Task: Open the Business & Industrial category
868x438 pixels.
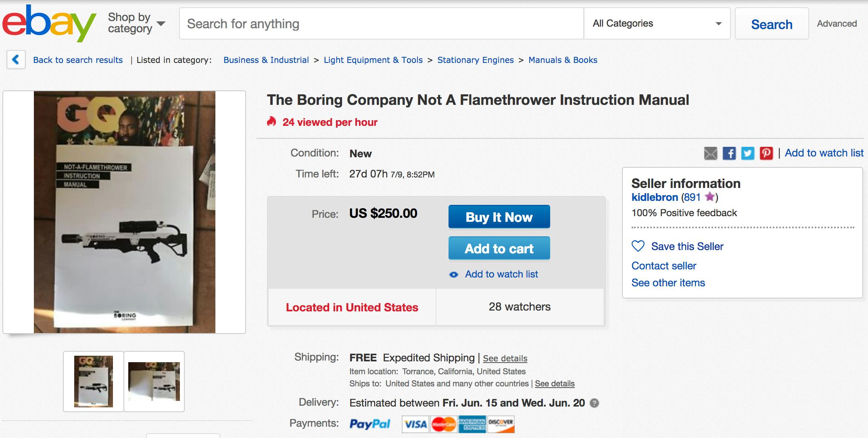Action: coord(266,60)
